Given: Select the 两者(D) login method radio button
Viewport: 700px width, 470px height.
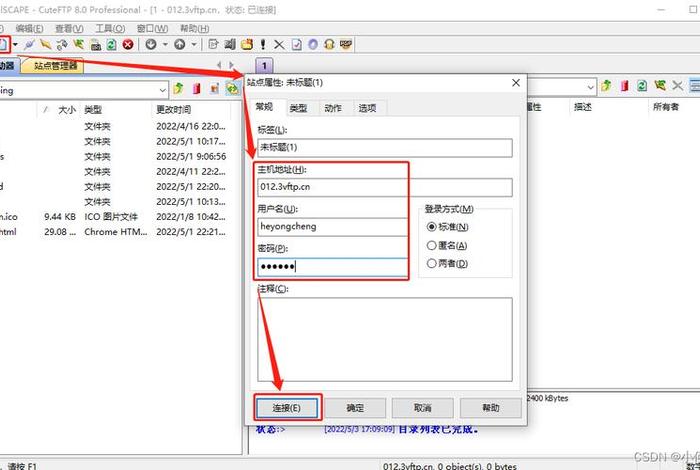Looking at the screenshot, I should coord(431,263).
